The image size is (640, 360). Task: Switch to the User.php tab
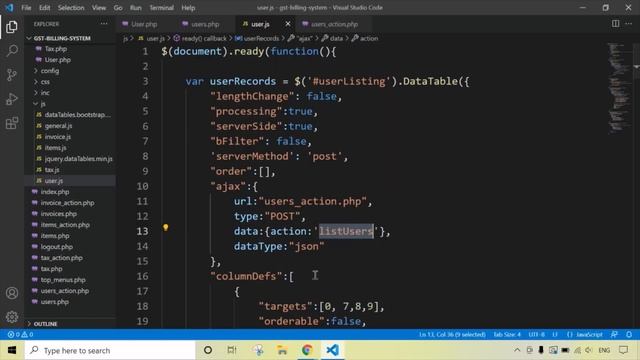[144, 24]
